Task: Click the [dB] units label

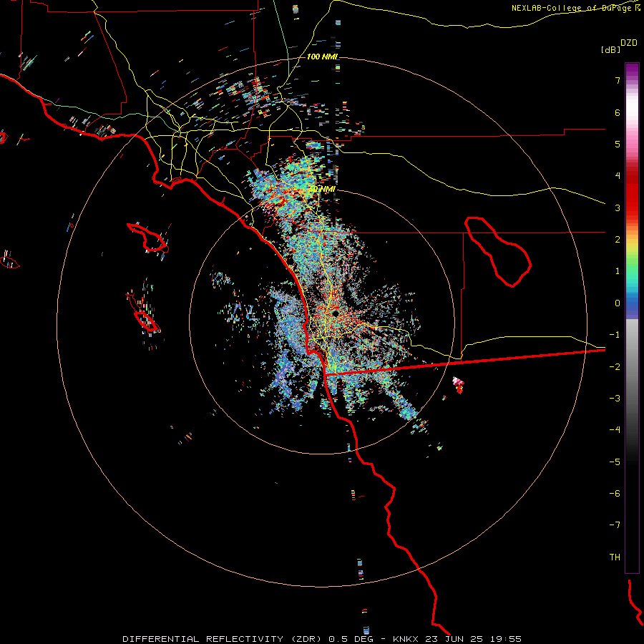Action: coord(610,49)
